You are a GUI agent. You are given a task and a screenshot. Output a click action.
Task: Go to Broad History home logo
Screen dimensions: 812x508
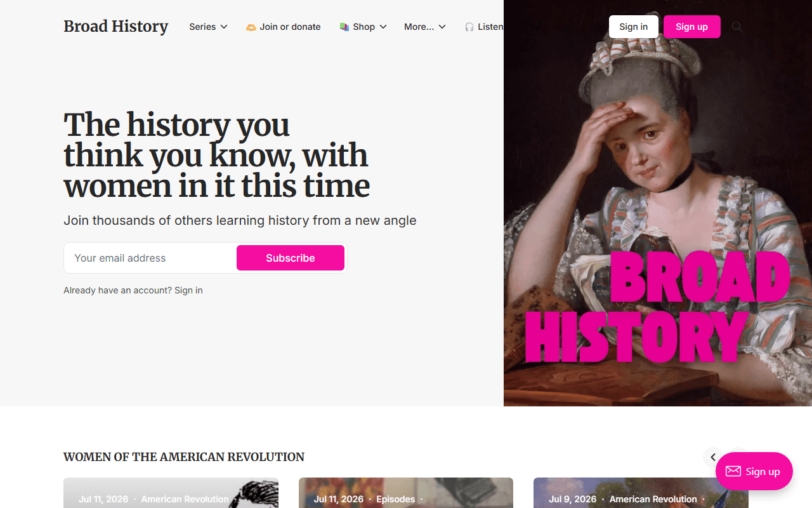point(115,26)
